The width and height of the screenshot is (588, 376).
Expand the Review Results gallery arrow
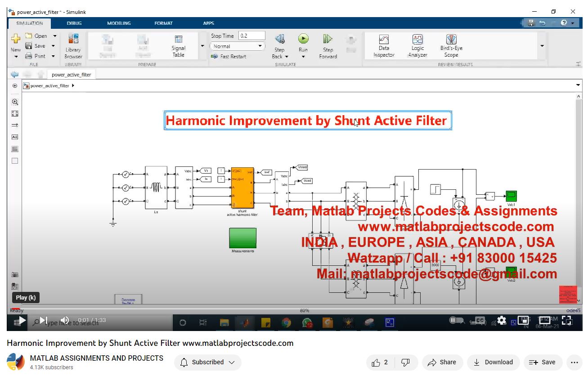[542, 46]
